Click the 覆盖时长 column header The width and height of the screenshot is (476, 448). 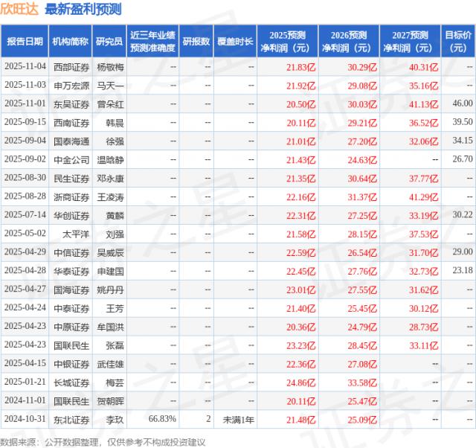pos(235,41)
